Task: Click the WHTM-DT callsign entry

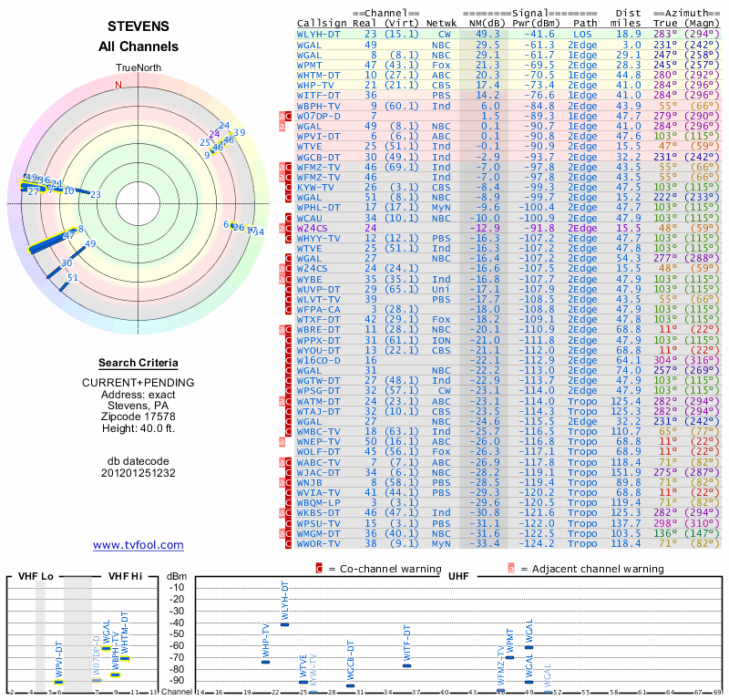Action: pos(318,76)
